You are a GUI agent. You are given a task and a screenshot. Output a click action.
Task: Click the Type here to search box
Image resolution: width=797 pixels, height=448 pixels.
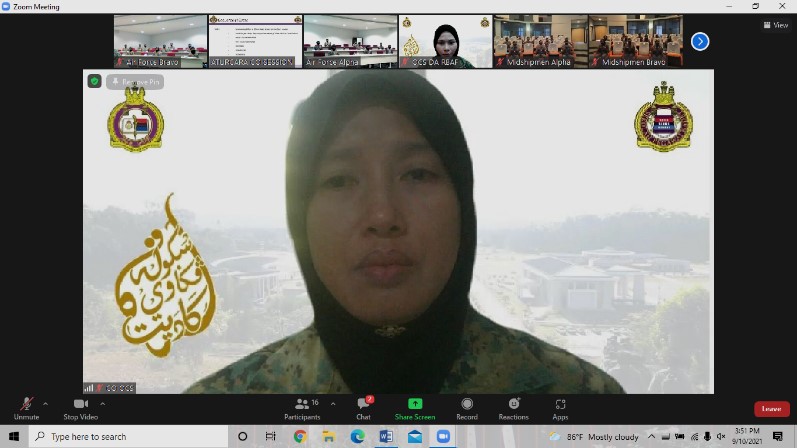tap(129, 436)
